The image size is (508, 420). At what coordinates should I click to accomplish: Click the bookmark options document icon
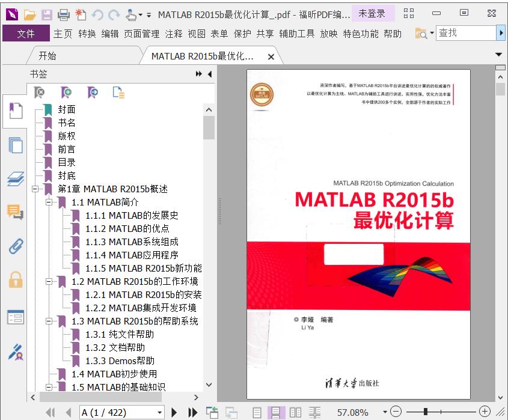(118, 93)
